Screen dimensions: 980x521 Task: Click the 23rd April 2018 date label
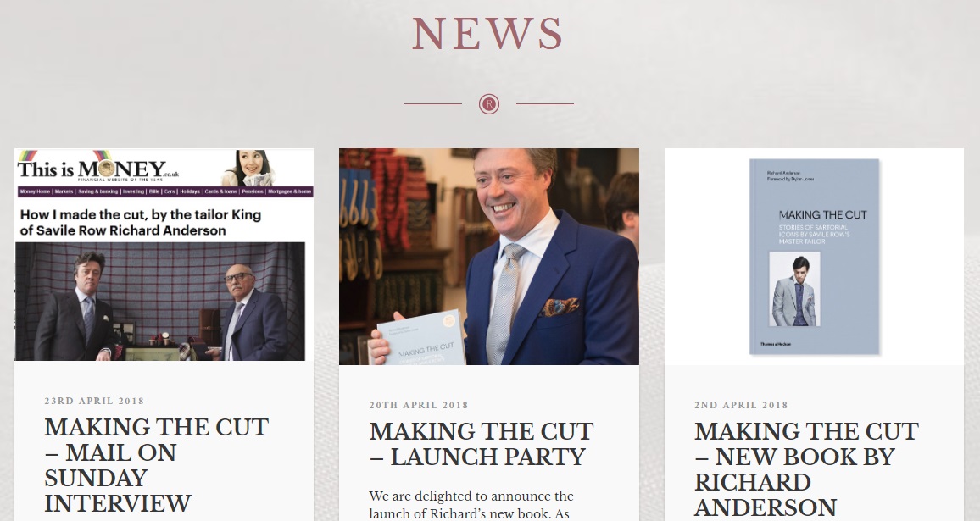pos(94,401)
